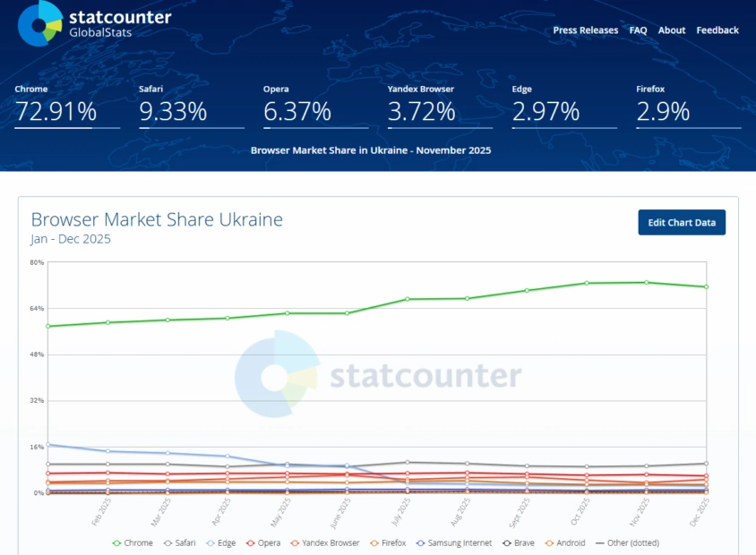Click the Mar 2025 axis label
Screen dimensions: 756x555
[x=161, y=512]
